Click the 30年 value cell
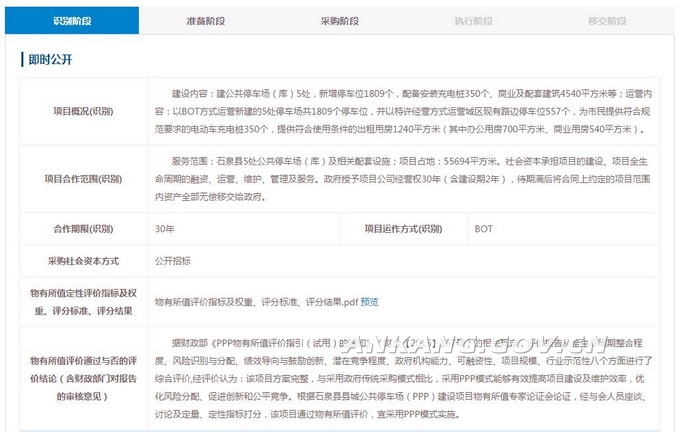 click(x=244, y=229)
